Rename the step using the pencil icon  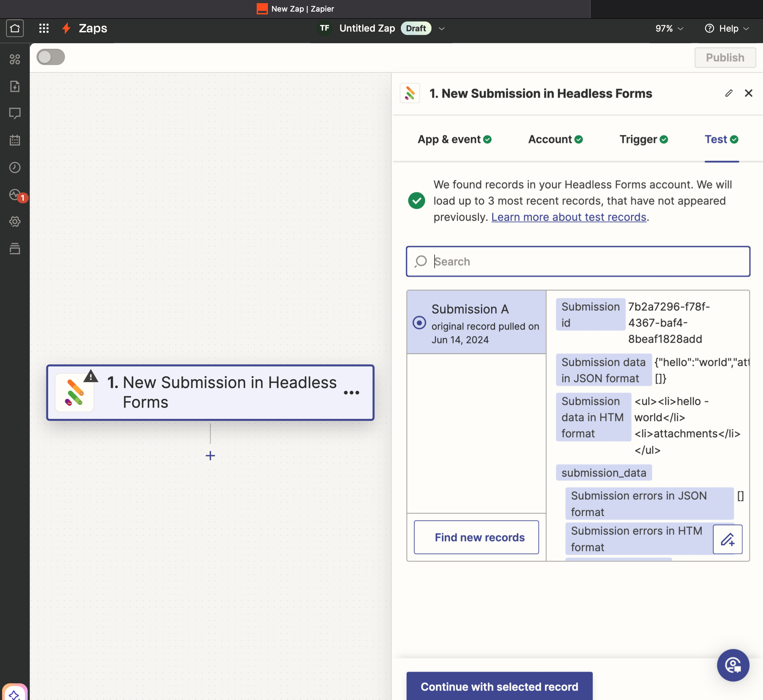pyautogui.click(x=729, y=93)
